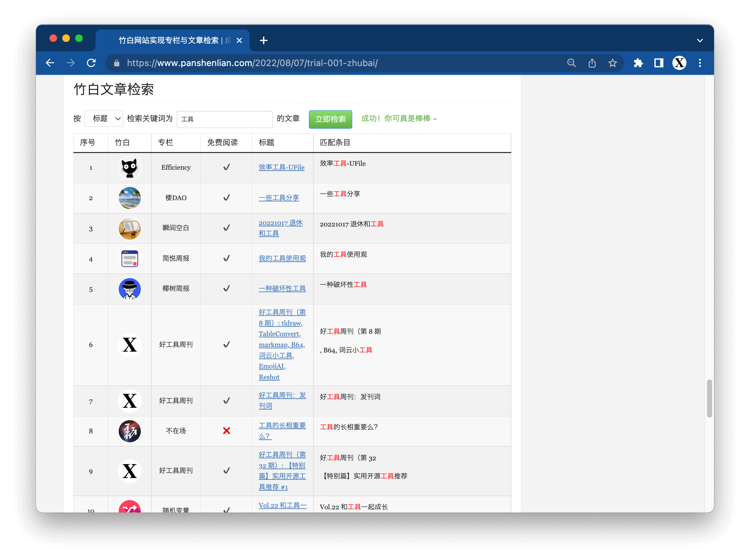Click the 简悦周报 column name cell
750x560 pixels.
click(176, 258)
